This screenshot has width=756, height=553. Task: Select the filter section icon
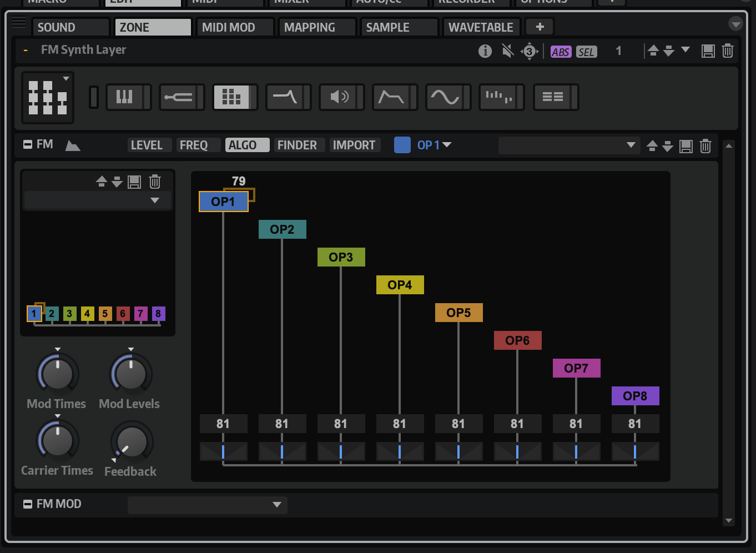[x=285, y=97]
